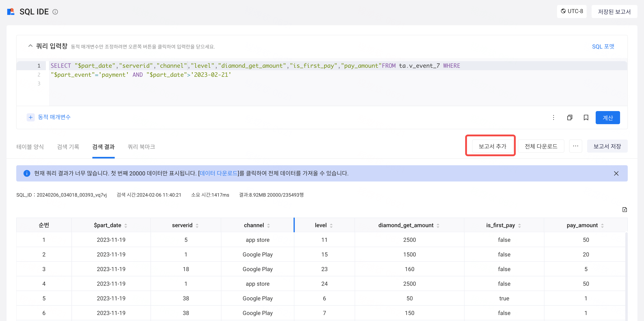Sort by channel column
Screen dimensions: 644x321
pyautogui.click(x=268, y=226)
